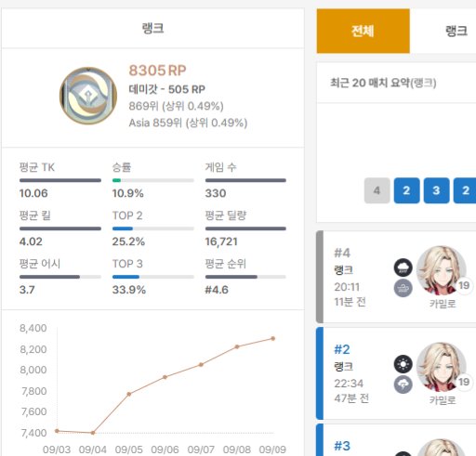Click the 승률 value 10.9%
476x456 pixels.
pyautogui.click(x=127, y=193)
